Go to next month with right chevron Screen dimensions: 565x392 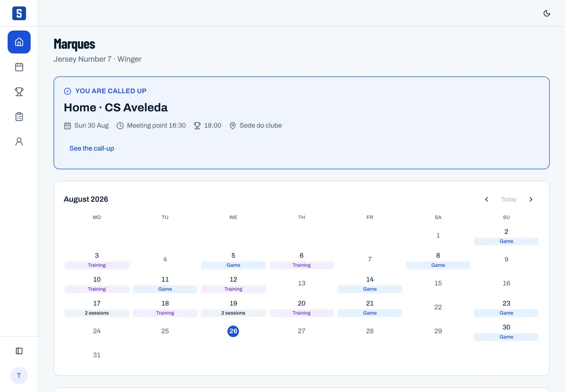tap(531, 199)
